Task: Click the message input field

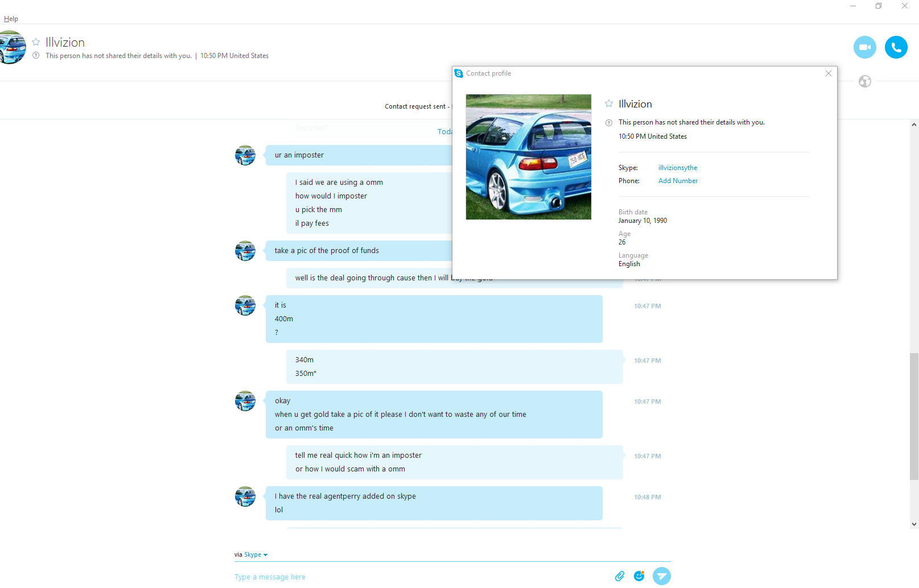Action: (x=421, y=577)
